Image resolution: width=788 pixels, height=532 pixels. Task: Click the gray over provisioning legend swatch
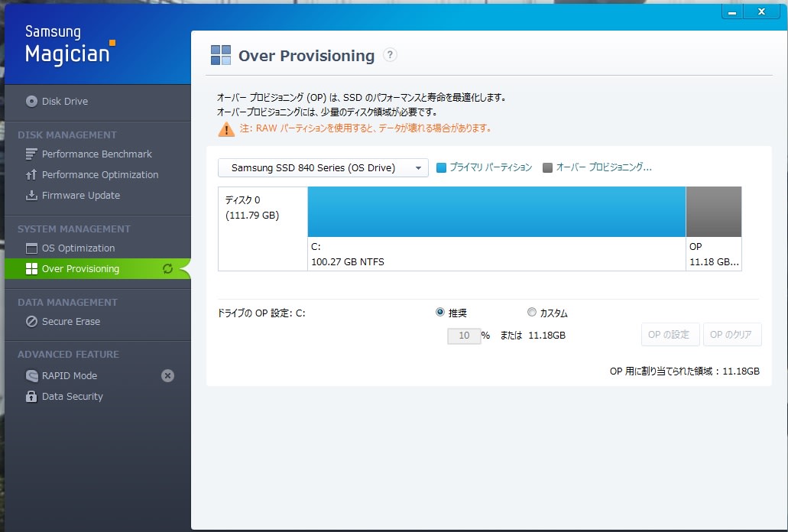548,168
